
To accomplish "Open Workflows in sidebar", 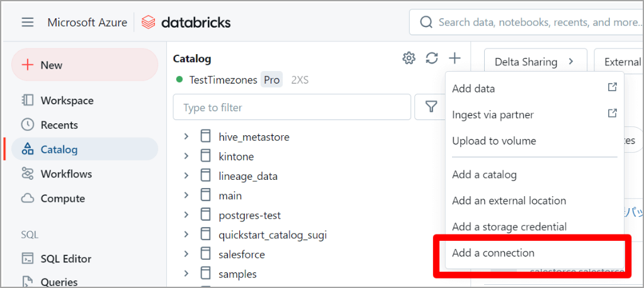I will (66, 174).
